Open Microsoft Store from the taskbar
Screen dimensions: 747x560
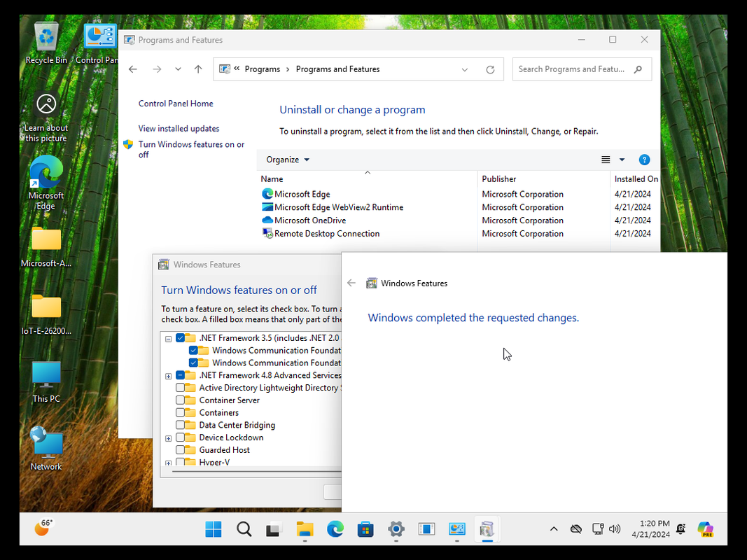point(365,529)
